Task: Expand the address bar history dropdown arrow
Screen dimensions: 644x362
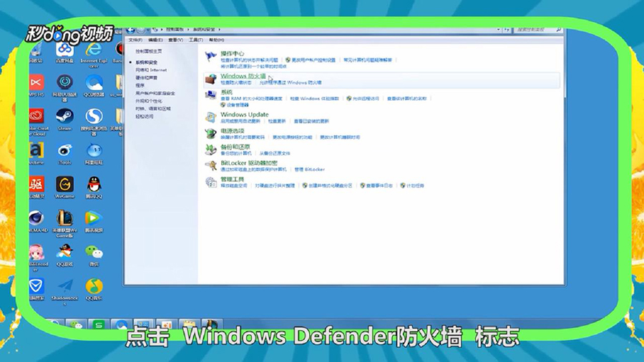Action: [x=498, y=29]
